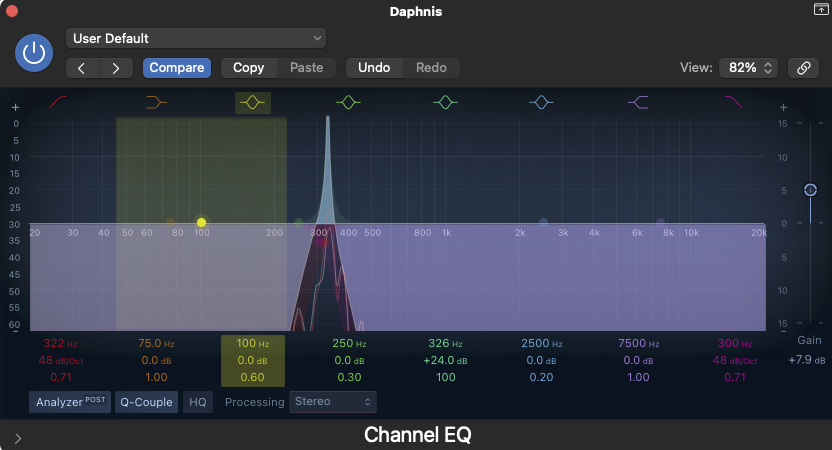This screenshot has height=450, width=832.
Task: Disable the Q-Couple option
Action: tap(146, 402)
